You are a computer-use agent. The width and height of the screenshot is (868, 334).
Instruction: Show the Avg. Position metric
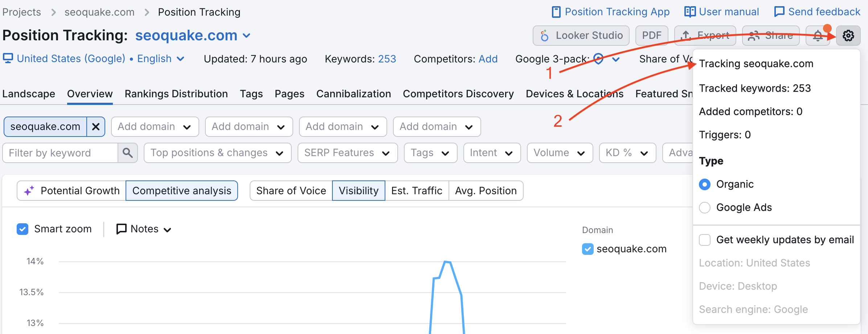point(486,191)
